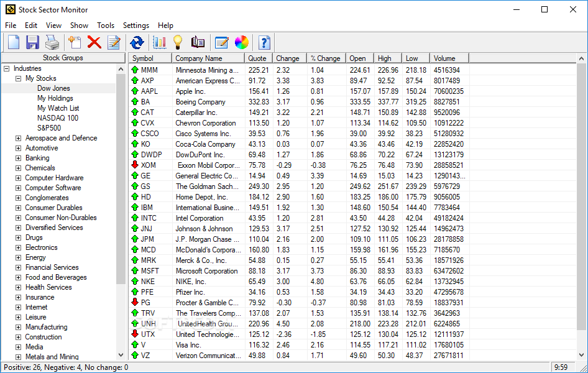Click the book dictionary toolbar icon
Screen dimensions: 588x373
[198, 42]
